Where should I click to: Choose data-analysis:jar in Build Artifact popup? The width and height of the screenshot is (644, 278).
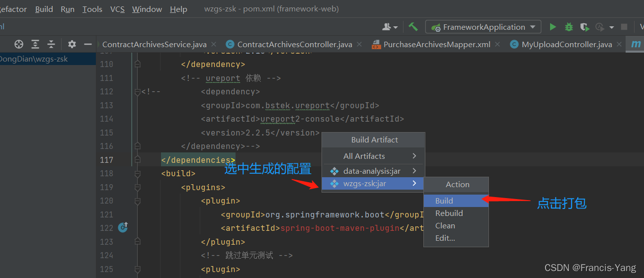[373, 171]
